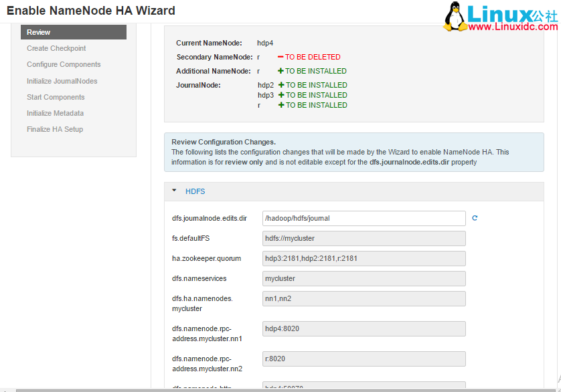The height and width of the screenshot is (392, 561).
Task: Click the undo icon beside dfs.journalnode.edits.dir
Action: tap(475, 218)
